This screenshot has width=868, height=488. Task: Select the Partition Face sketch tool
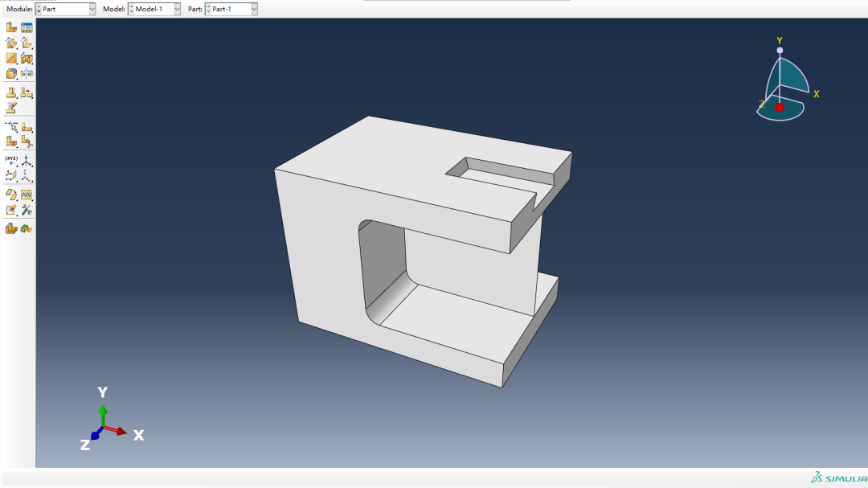click(27, 127)
